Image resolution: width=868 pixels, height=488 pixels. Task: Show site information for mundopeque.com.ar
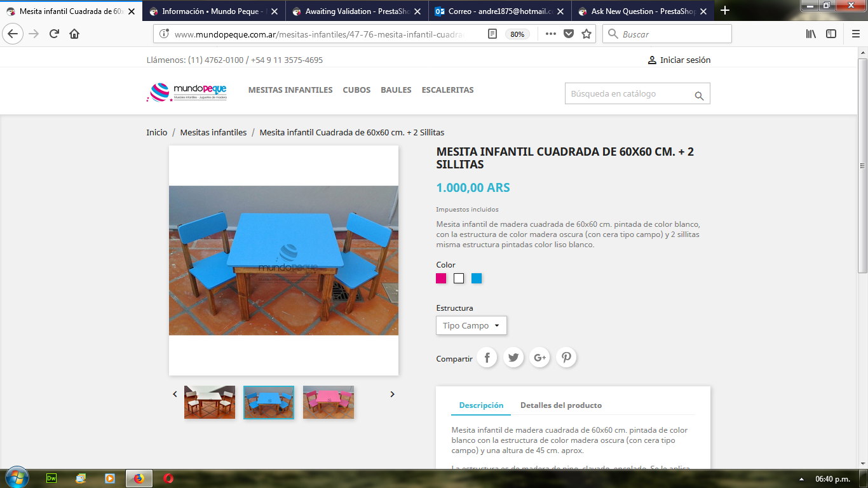(164, 34)
